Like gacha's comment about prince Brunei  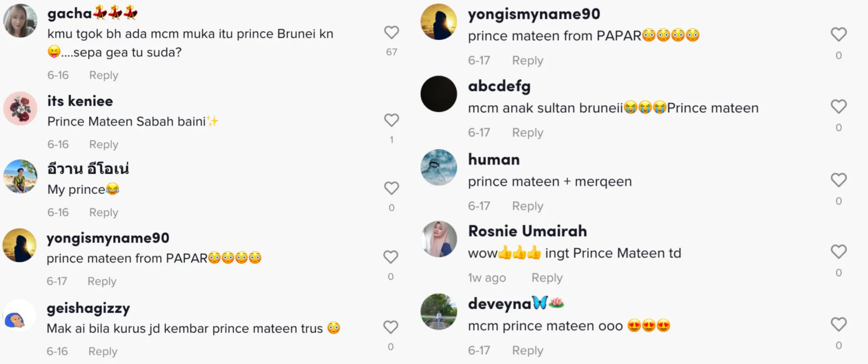pyautogui.click(x=391, y=33)
